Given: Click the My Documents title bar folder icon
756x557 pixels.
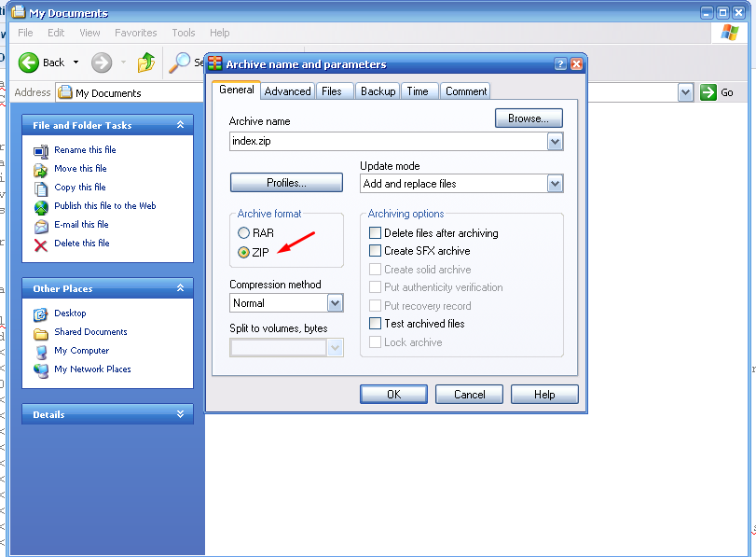Looking at the screenshot, I should (x=19, y=11).
